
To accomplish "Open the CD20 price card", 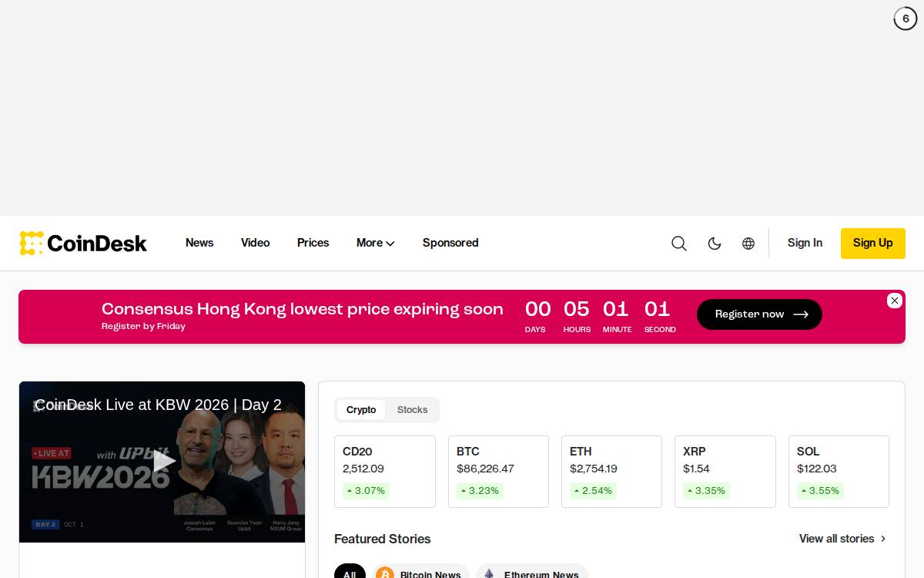I will tap(385, 472).
